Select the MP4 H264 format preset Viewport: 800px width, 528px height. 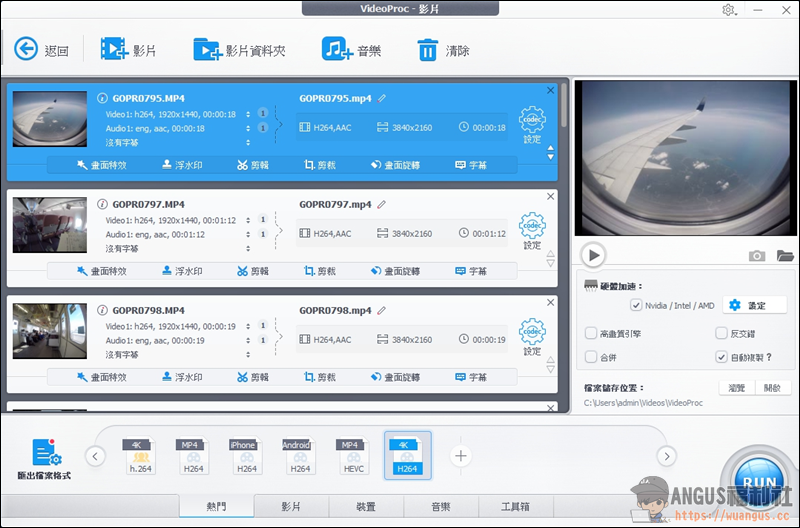click(193, 456)
